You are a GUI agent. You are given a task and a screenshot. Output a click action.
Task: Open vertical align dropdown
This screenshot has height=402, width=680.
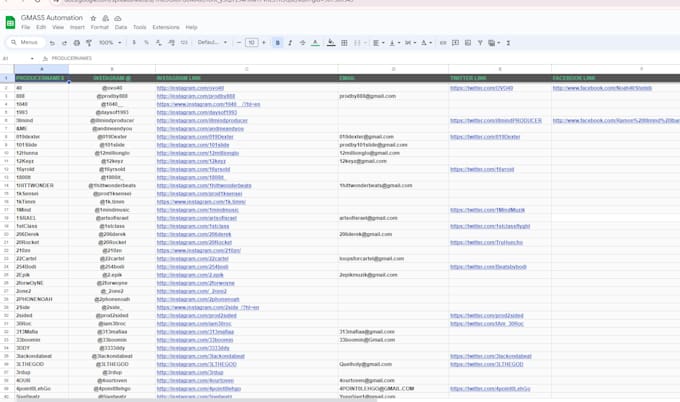[x=395, y=42]
